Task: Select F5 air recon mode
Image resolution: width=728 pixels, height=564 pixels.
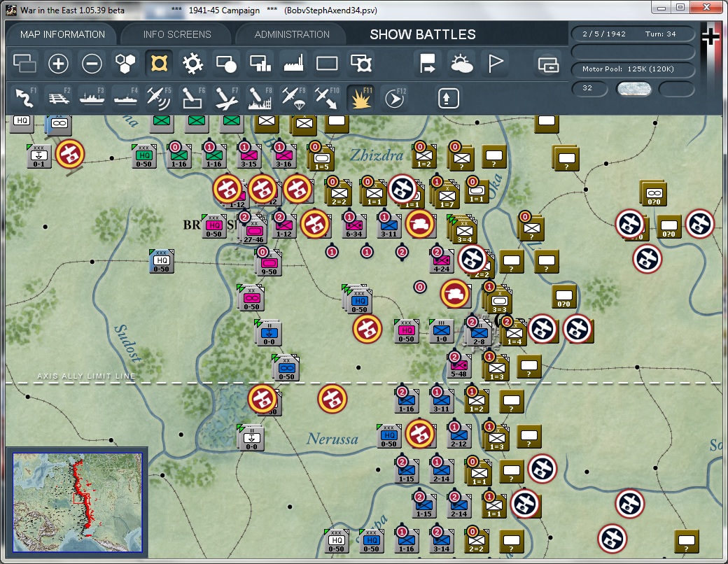Action: [159, 98]
